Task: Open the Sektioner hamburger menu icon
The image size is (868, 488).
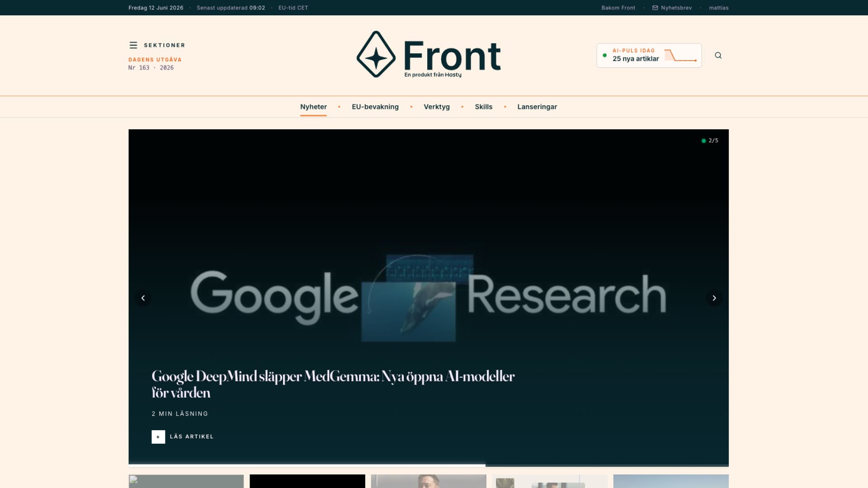Action: coord(133,45)
